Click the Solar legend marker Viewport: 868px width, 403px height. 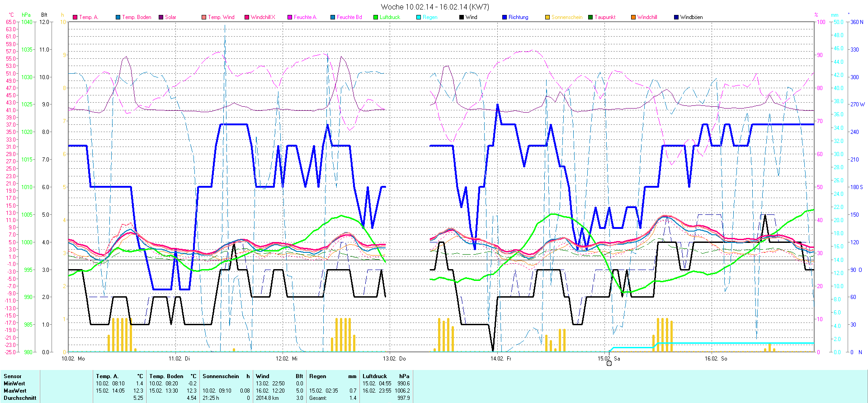pos(161,17)
